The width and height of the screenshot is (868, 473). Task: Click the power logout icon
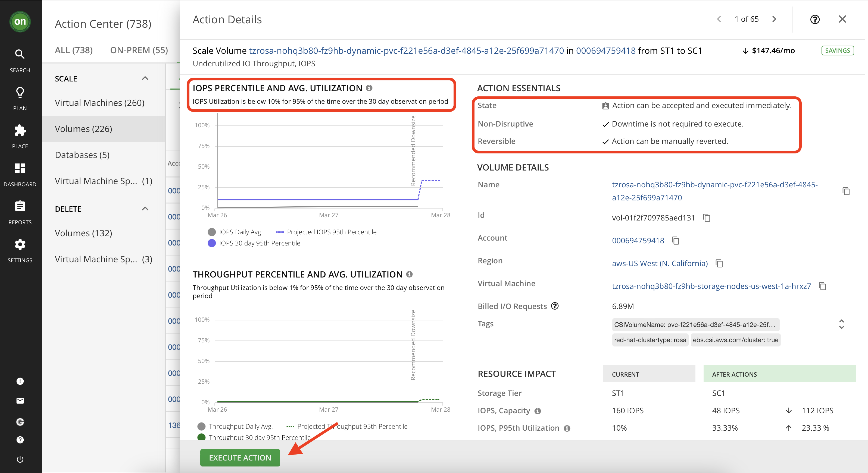tap(20, 459)
